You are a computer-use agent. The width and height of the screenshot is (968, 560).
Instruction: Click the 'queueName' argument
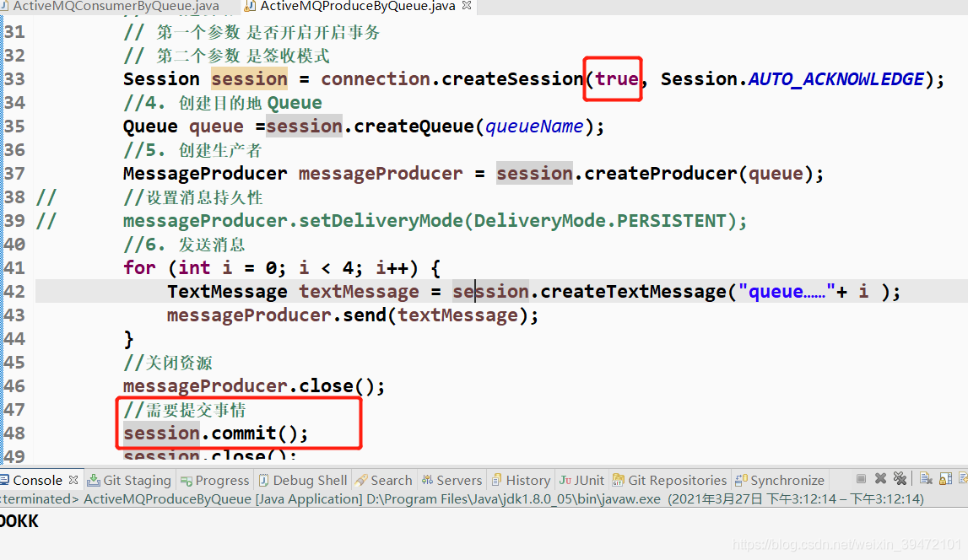coord(534,127)
